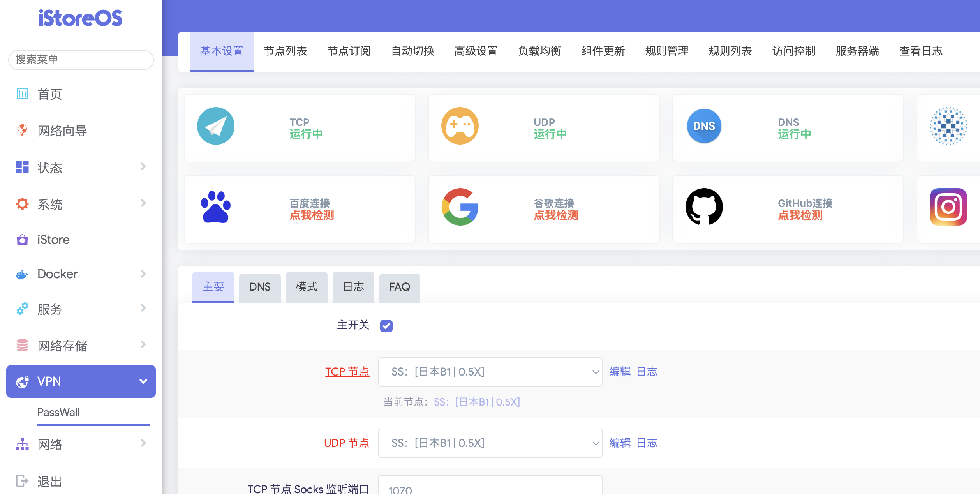980x494 pixels.
Task: Click 点我检测 under GitHub连接
Action: coord(800,215)
